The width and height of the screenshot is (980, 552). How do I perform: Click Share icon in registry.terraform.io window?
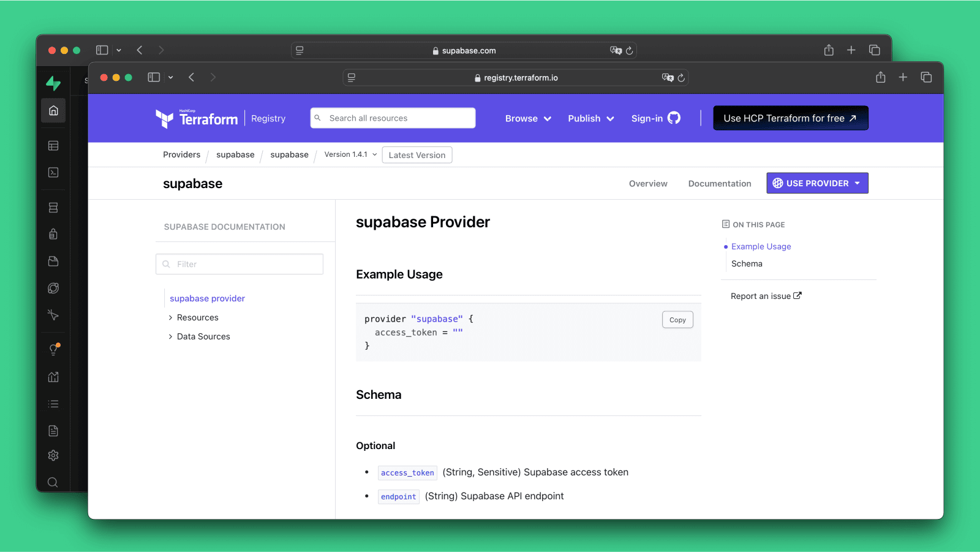881,77
